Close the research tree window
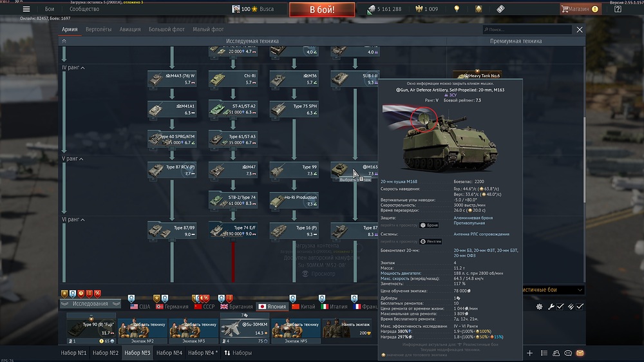Image resolution: width=644 pixels, height=362 pixels. pos(580,30)
